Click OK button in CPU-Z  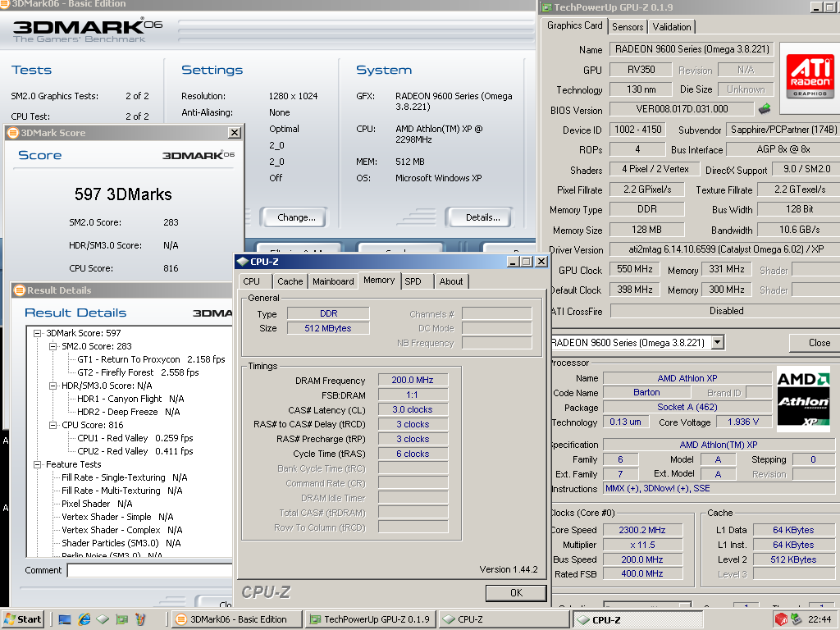coord(517,592)
